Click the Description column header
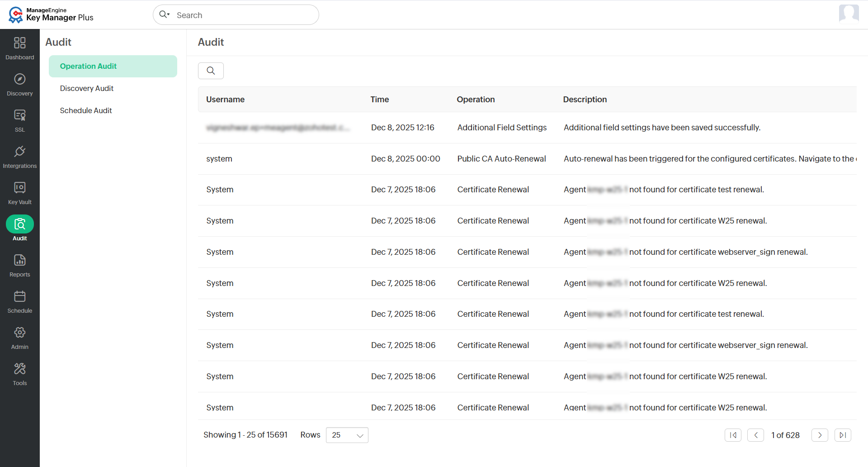868x467 pixels. pyautogui.click(x=585, y=100)
